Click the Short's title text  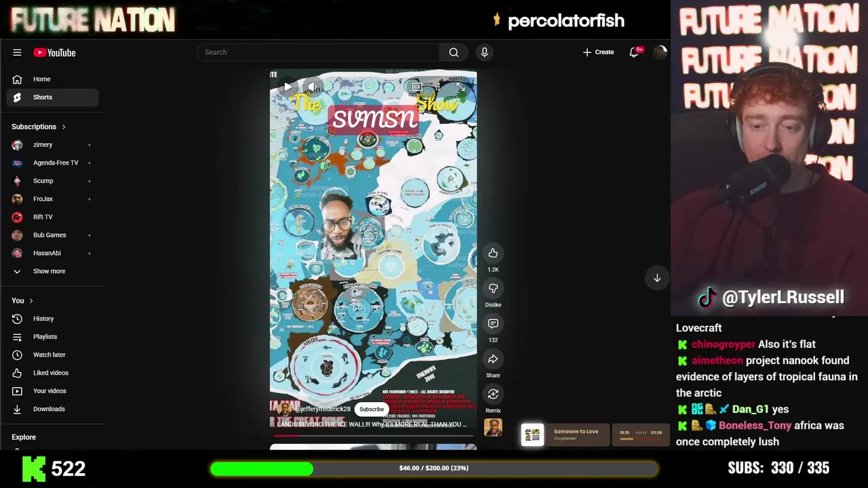(x=372, y=424)
